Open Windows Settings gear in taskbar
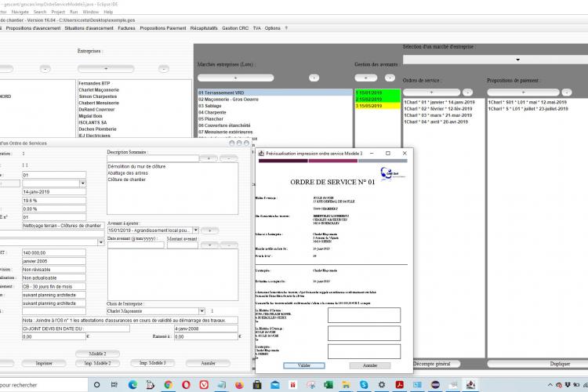 [382, 384]
